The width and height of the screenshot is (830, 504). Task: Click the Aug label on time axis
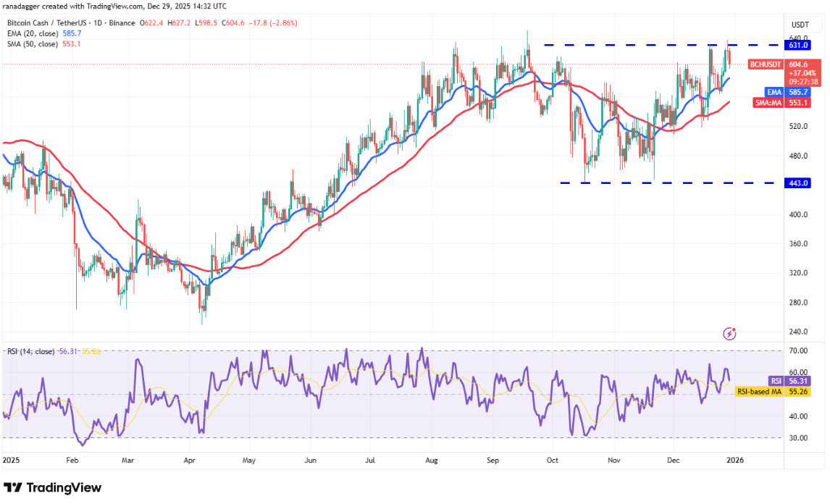[431, 459]
